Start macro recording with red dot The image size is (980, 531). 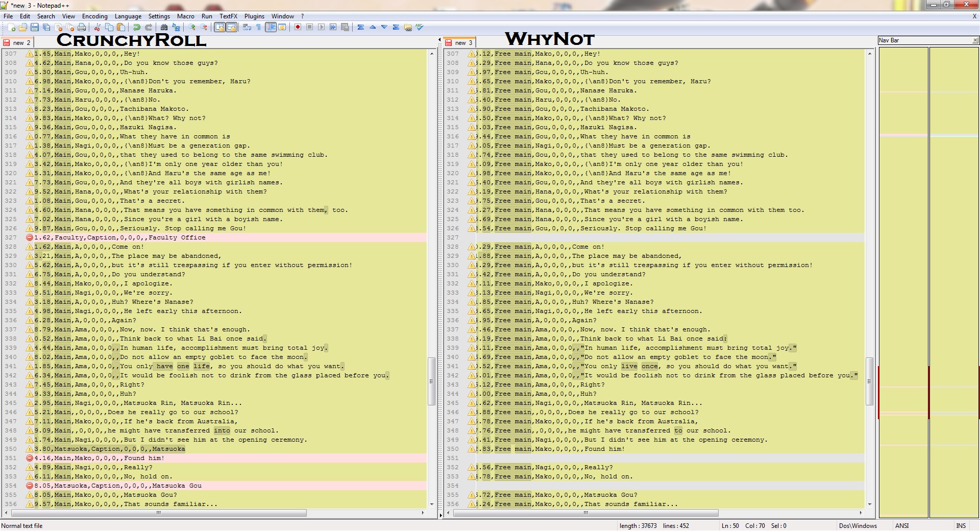coord(298,27)
